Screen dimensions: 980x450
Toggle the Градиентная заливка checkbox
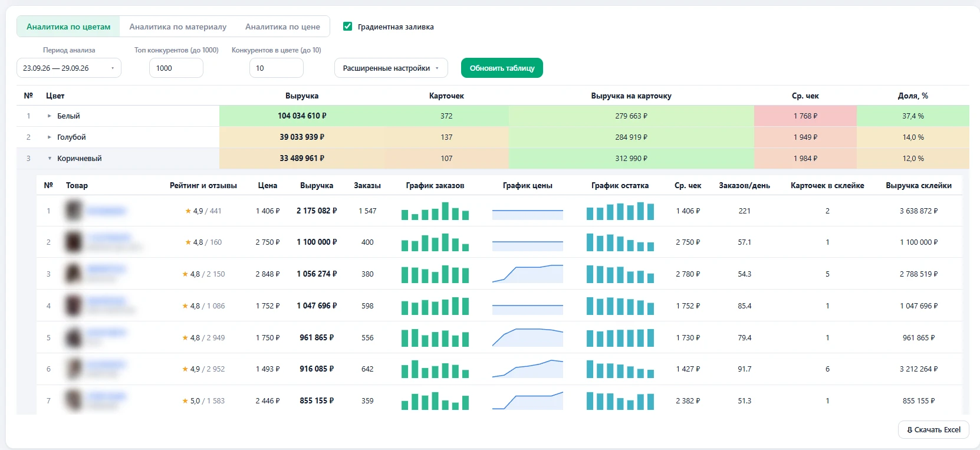pyautogui.click(x=348, y=27)
